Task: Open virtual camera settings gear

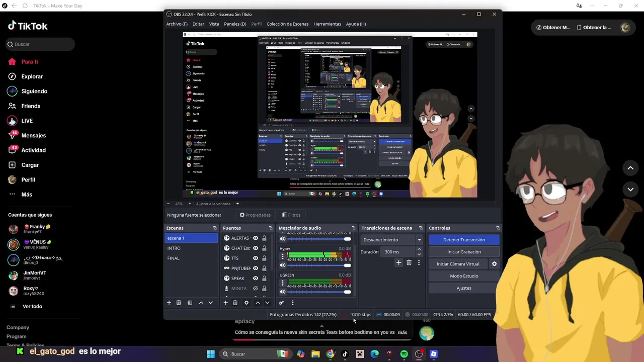Action: pos(494,264)
